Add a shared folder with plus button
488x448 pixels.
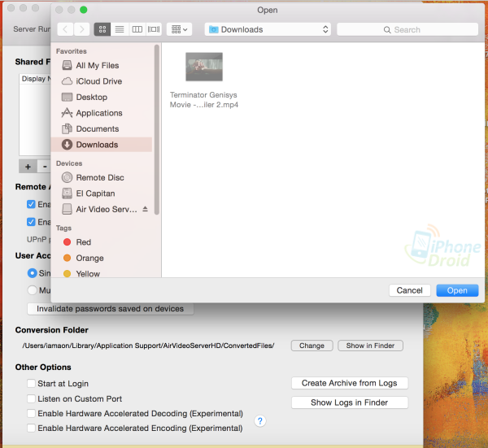click(28, 167)
